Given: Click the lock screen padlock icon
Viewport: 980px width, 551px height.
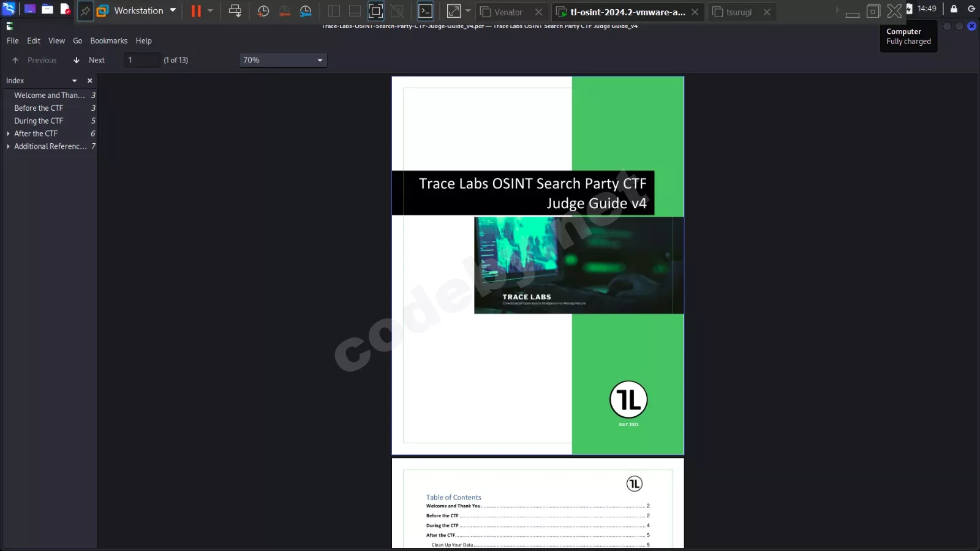Looking at the screenshot, I should [x=954, y=9].
